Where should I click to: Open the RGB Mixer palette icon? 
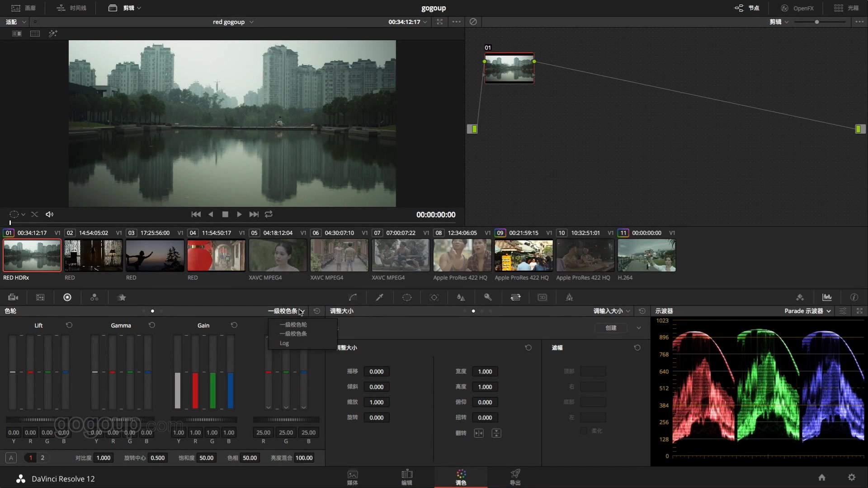[x=94, y=297]
